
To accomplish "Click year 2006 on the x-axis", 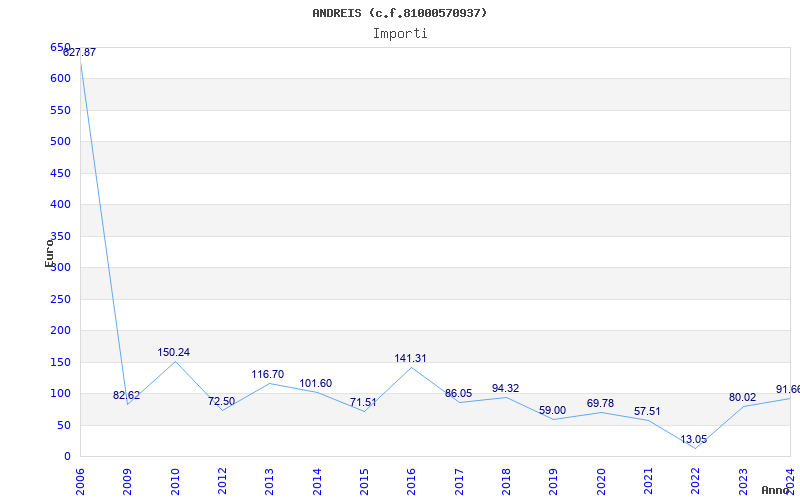I will click(82, 477).
